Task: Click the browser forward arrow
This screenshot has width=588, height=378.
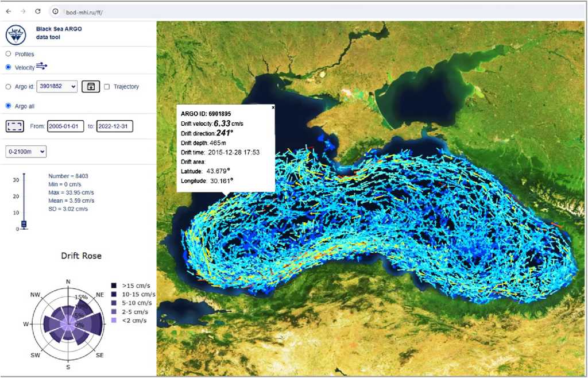Action: pos(23,11)
